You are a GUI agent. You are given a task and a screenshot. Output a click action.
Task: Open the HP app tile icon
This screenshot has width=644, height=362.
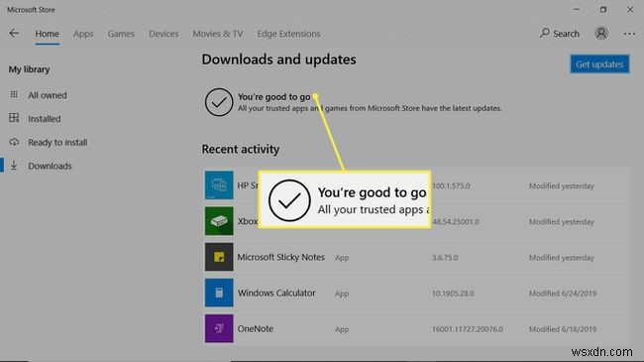[x=219, y=185]
